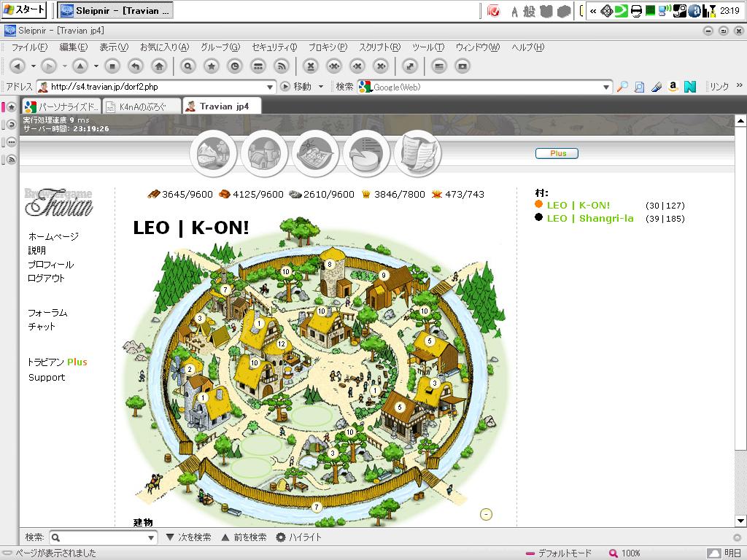Click the star icon in left sidebar strip
Viewport: 747px width, 560px height.
pos(12,107)
